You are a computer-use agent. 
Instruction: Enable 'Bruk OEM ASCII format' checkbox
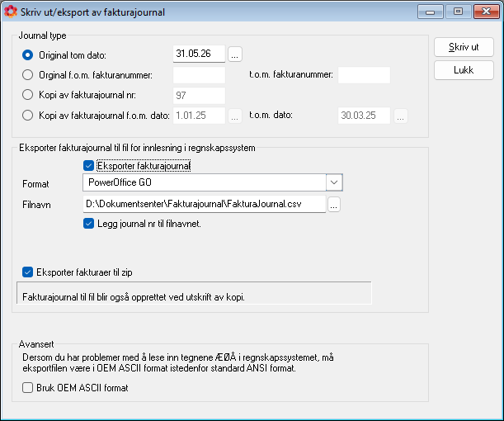pos(28,387)
